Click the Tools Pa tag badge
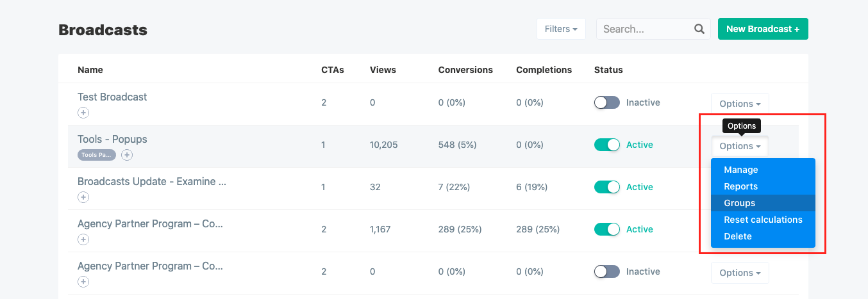 [x=97, y=155]
